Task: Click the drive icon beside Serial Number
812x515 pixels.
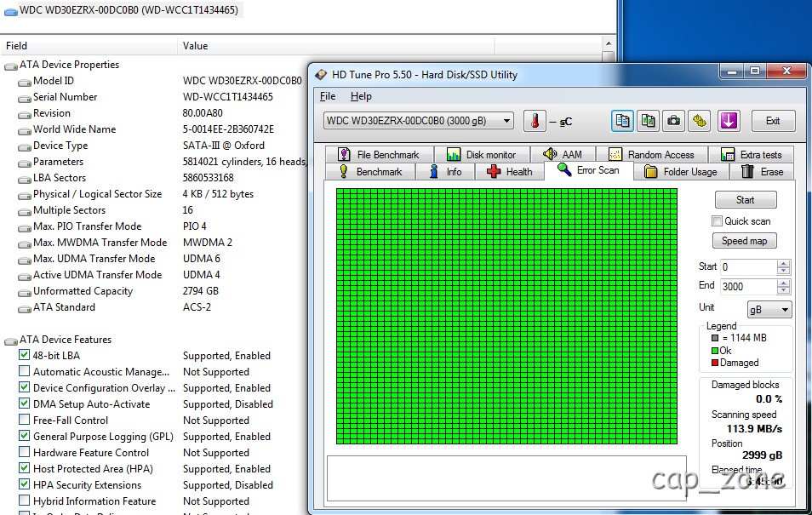Action: [x=24, y=98]
